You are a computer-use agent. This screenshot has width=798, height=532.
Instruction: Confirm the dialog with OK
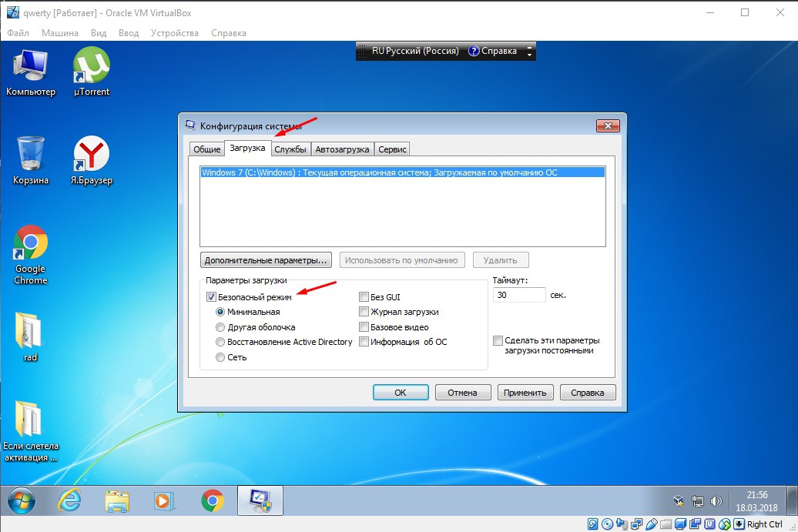pos(401,392)
